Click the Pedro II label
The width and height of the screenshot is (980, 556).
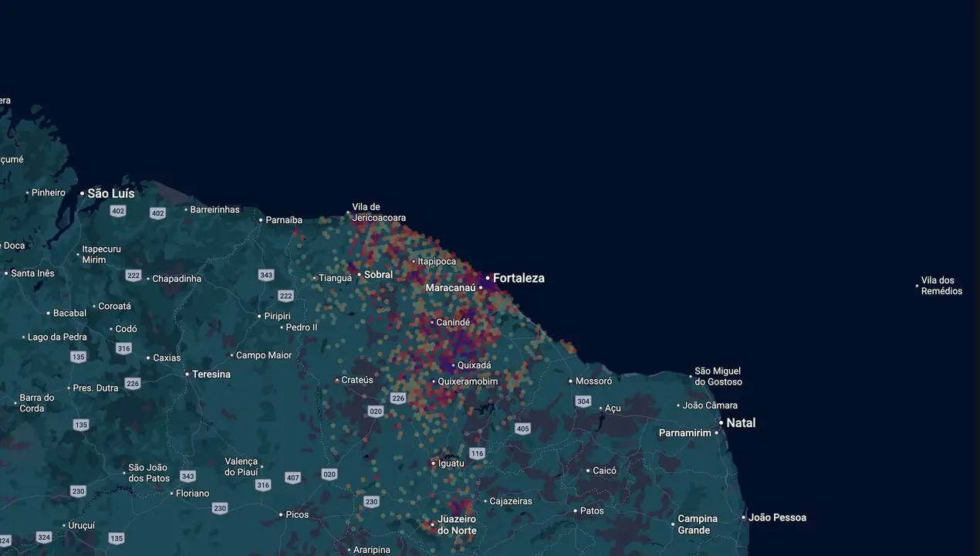[x=301, y=327]
